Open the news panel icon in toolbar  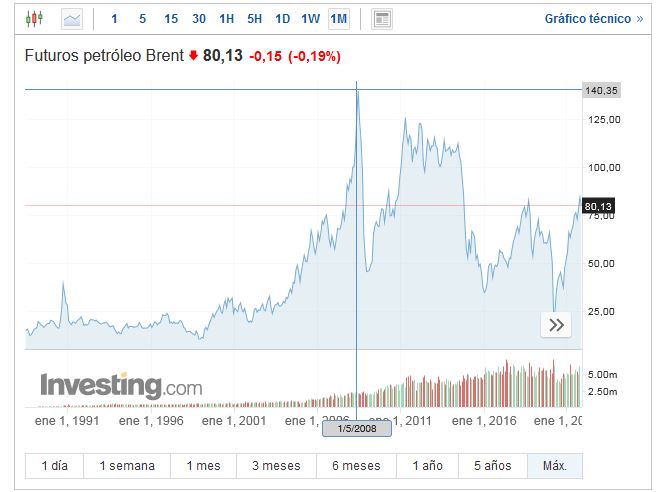tap(382, 19)
